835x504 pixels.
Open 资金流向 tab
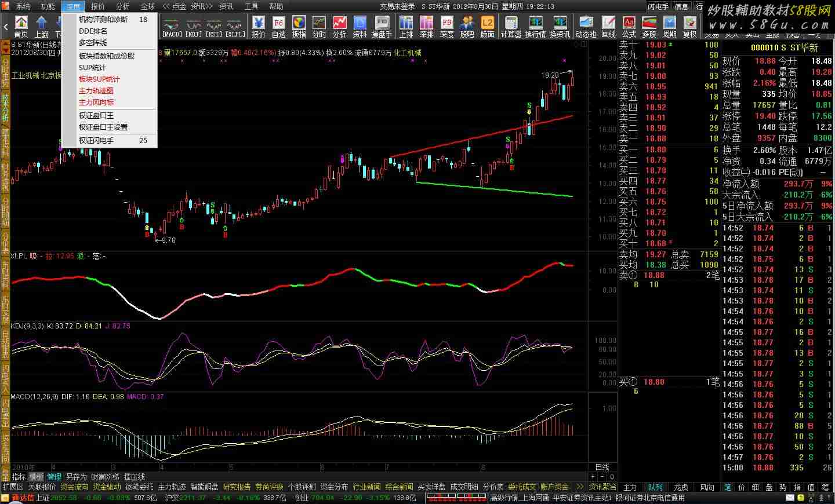click(x=75, y=487)
